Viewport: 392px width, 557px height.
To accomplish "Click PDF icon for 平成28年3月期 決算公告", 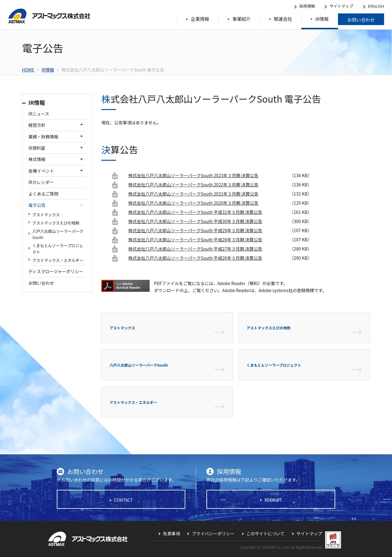I will [115, 240].
